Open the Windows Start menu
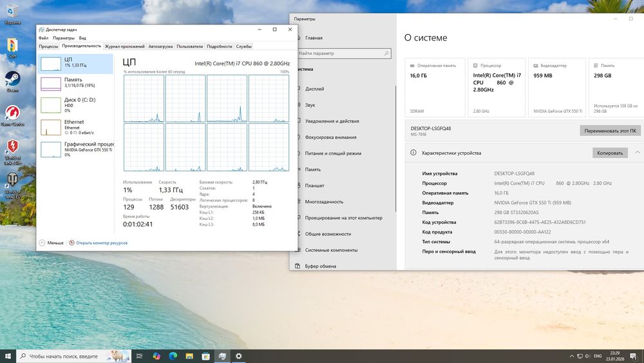The width and height of the screenshot is (644, 363). coord(8,356)
